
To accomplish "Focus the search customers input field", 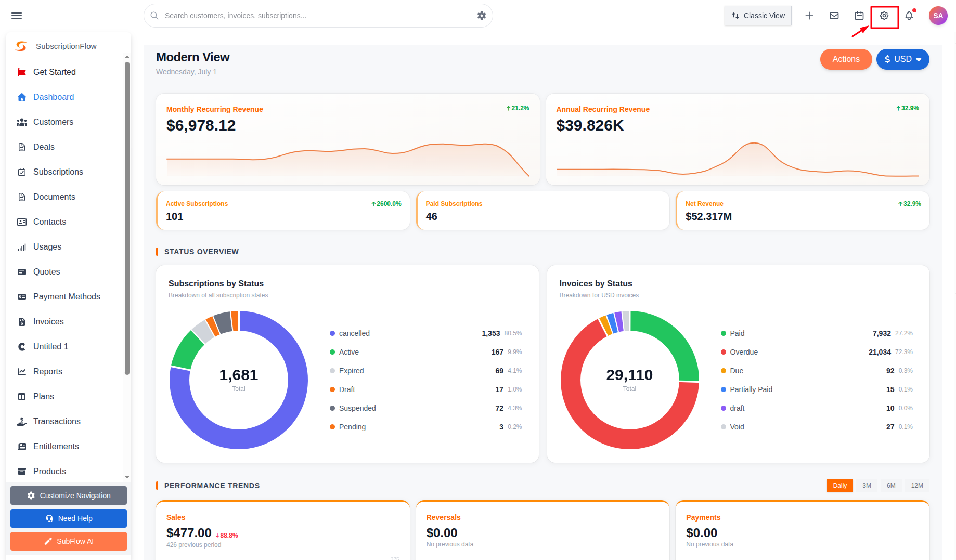I will [x=317, y=16].
